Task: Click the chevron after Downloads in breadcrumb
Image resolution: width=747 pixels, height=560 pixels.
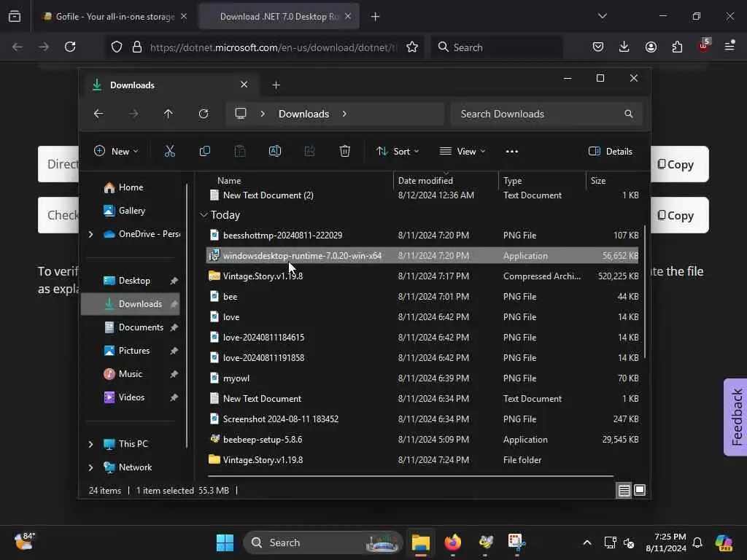Action: pyautogui.click(x=344, y=114)
